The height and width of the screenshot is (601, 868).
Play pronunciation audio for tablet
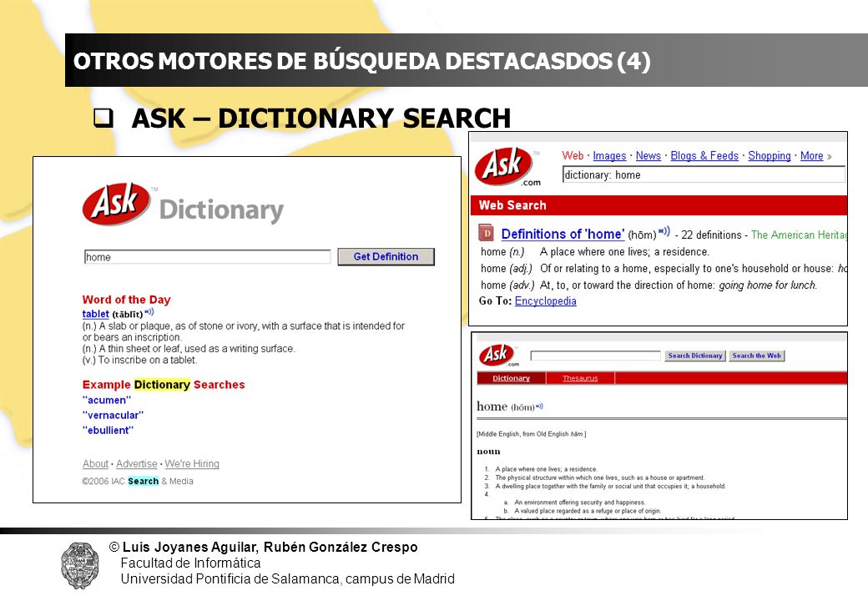[x=149, y=312]
